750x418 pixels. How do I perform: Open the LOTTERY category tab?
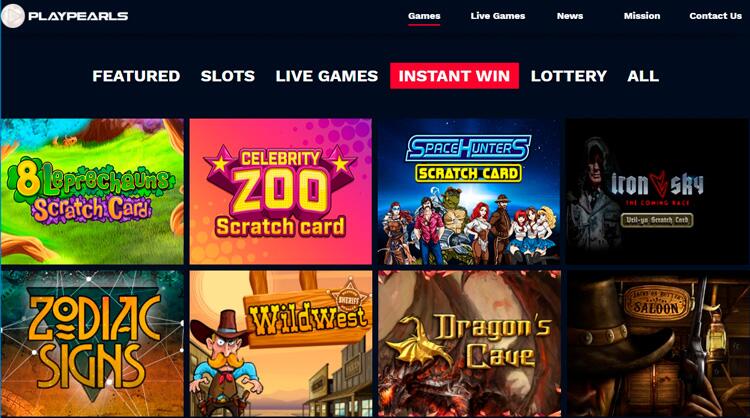click(569, 76)
